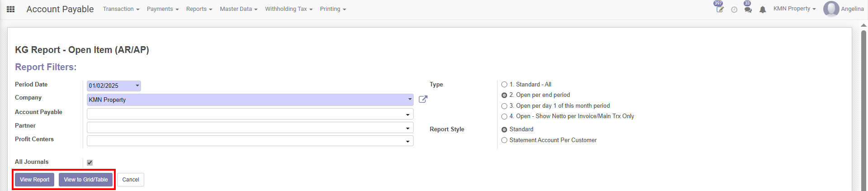Toggle the All Journals checkbox

click(x=90, y=162)
